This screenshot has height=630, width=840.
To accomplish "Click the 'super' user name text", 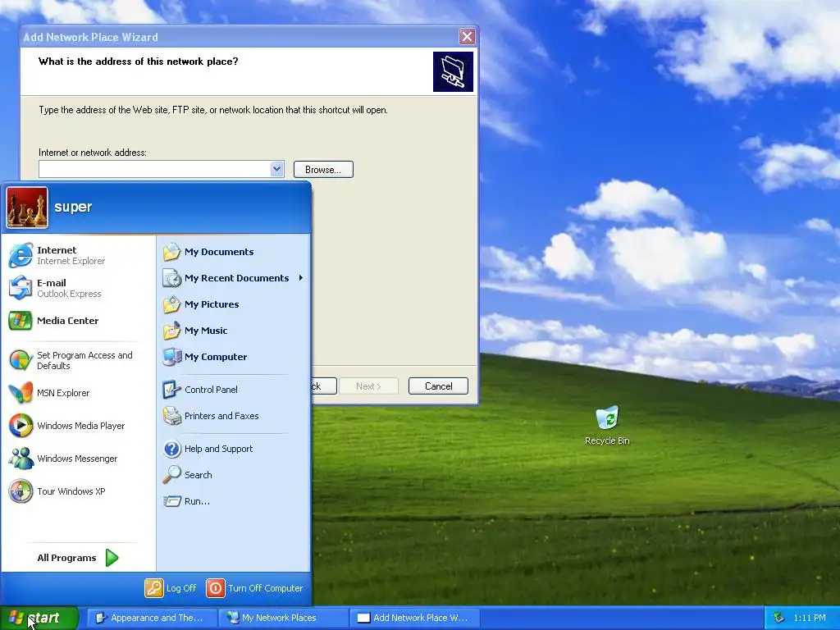I will (x=73, y=207).
